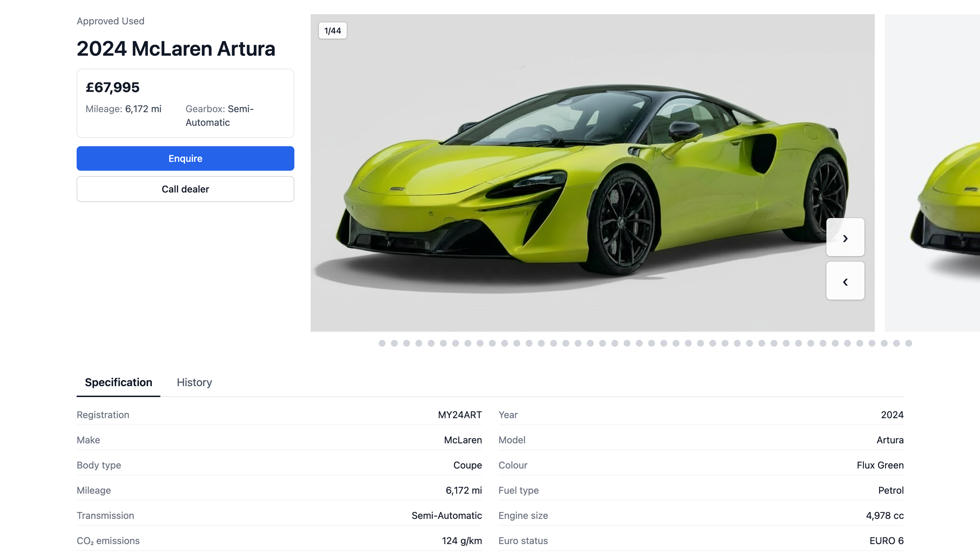Select the Specification tab
980x556 pixels.
click(x=118, y=382)
